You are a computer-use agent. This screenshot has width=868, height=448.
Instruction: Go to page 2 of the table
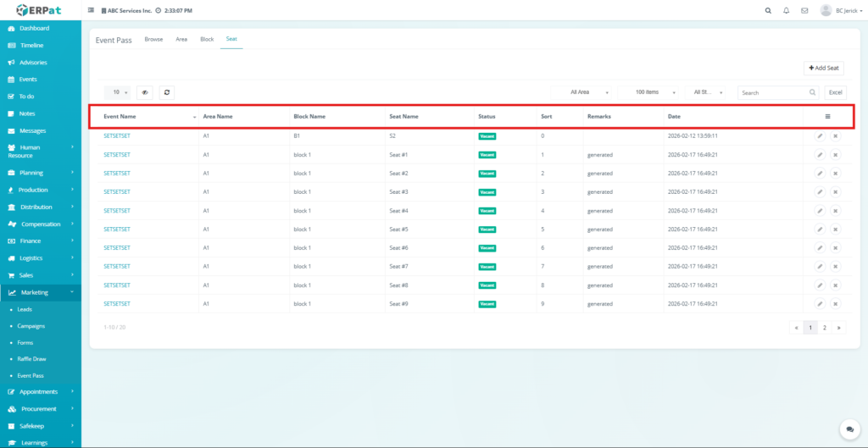coord(824,327)
